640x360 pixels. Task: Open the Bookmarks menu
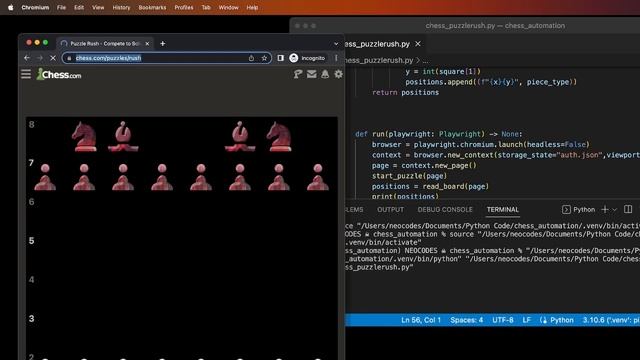click(x=152, y=7)
